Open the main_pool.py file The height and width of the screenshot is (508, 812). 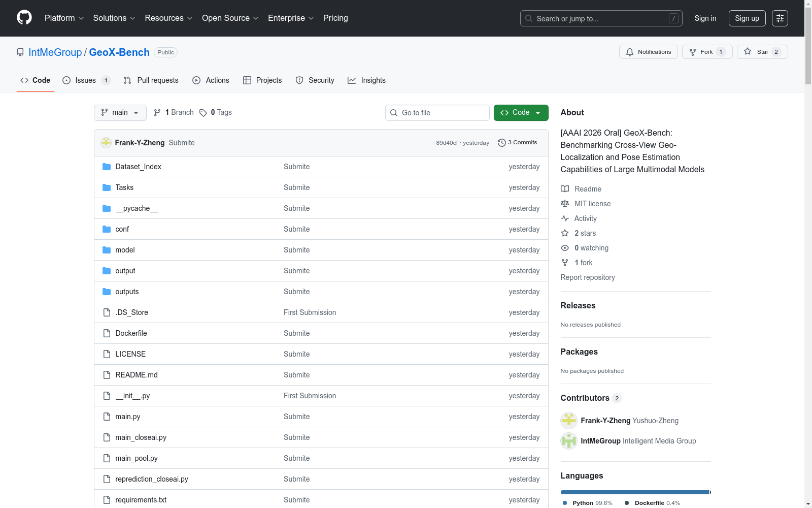point(137,458)
